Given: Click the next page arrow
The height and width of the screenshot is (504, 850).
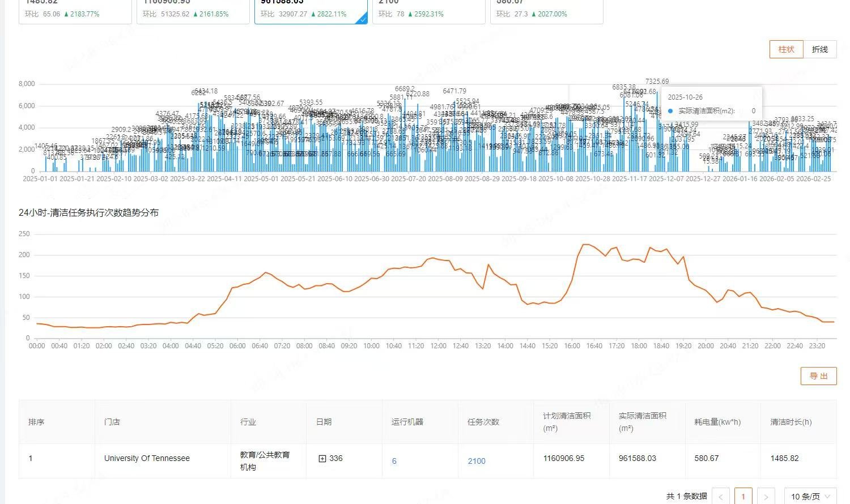Looking at the screenshot, I should click(x=766, y=496).
